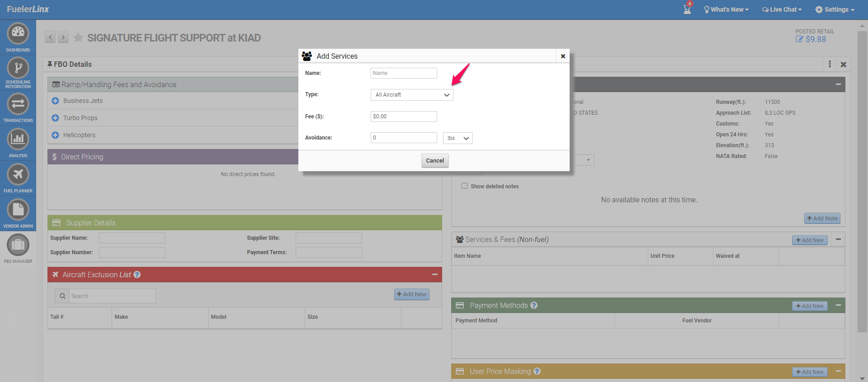Click the Payment Terms field

pyautogui.click(x=329, y=252)
